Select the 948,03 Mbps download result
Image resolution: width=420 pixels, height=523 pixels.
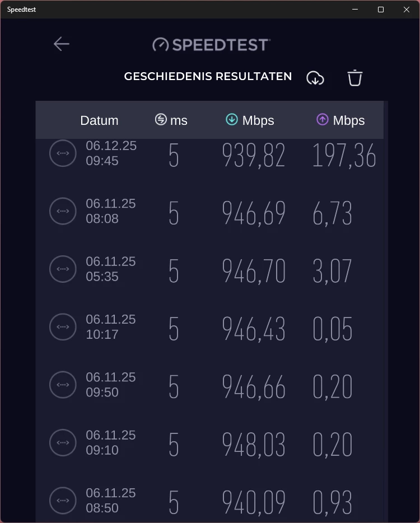254,445
